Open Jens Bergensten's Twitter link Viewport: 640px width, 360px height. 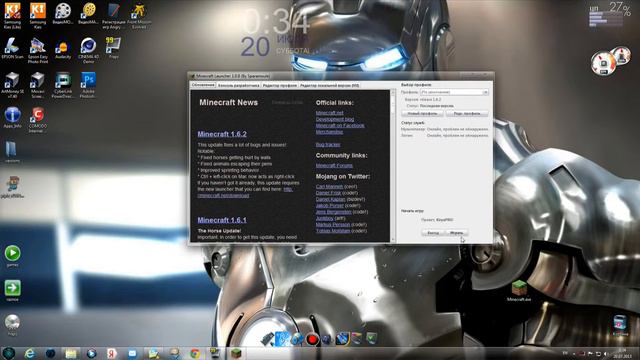333,212
